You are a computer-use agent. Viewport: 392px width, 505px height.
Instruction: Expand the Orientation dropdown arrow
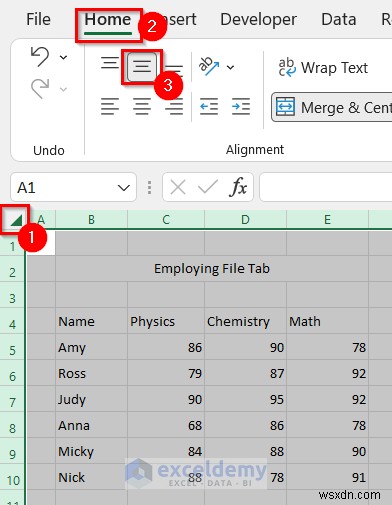[x=230, y=68]
